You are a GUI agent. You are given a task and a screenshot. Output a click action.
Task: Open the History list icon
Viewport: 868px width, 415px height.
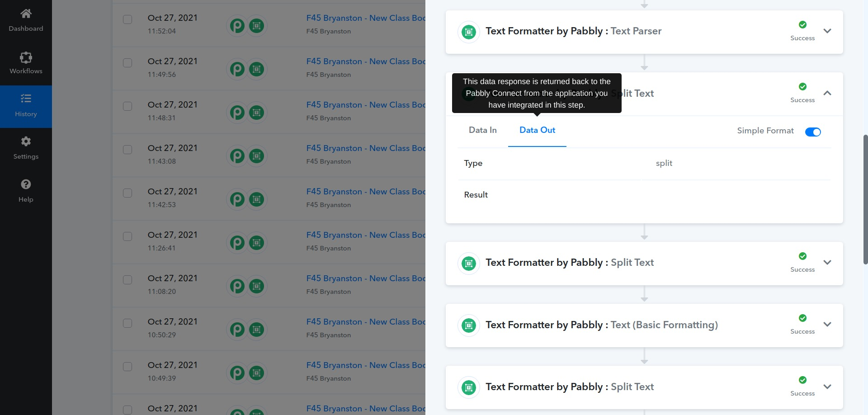(x=26, y=99)
